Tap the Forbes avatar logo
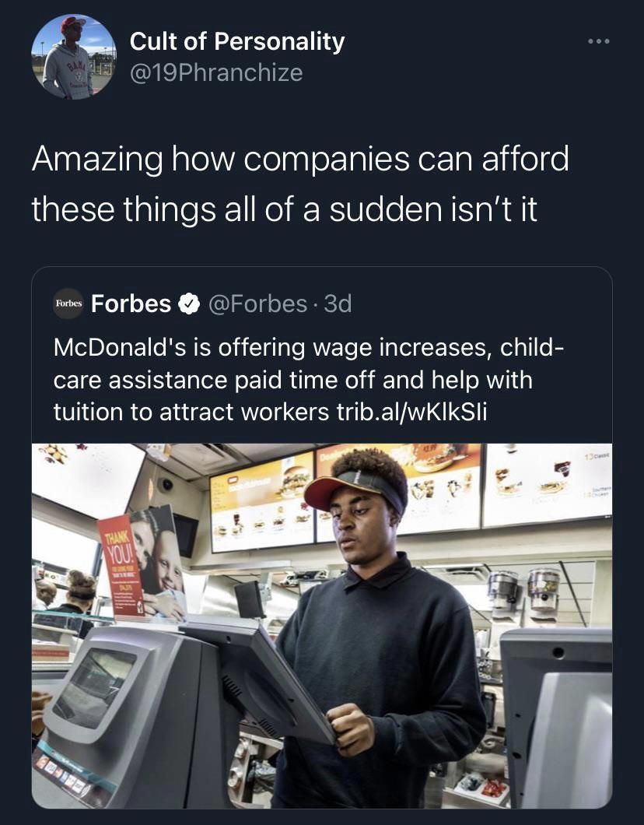 (x=69, y=304)
